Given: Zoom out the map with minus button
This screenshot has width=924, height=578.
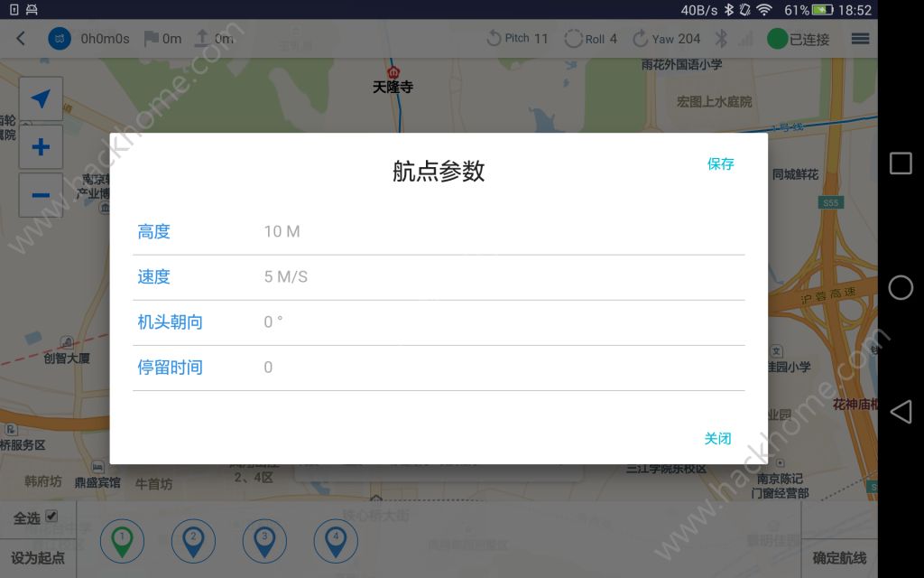Looking at the screenshot, I should point(41,195).
